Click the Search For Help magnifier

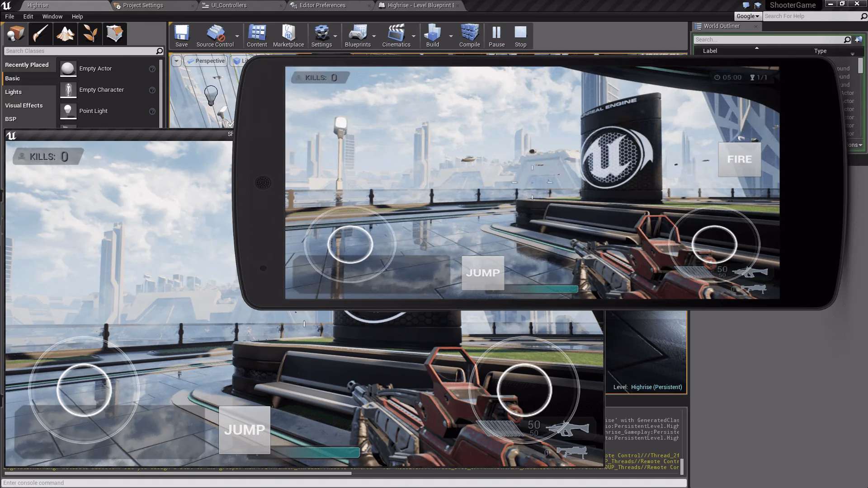click(x=863, y=16)
